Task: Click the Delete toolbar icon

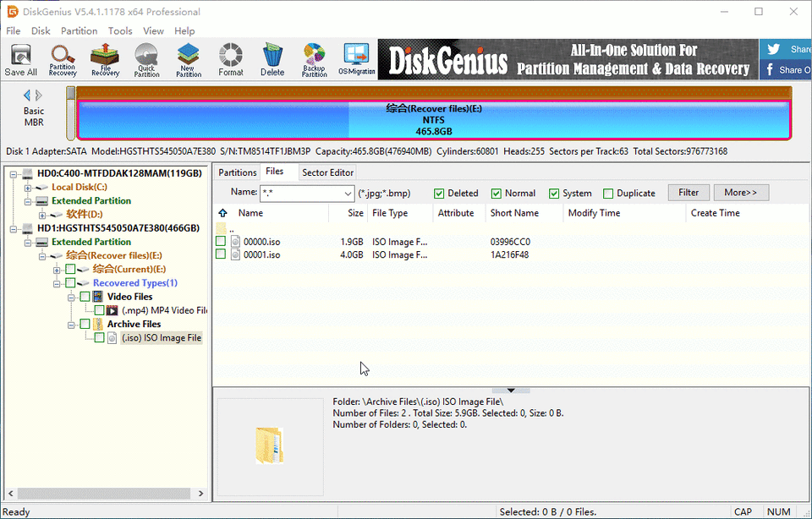Action: 272,59
